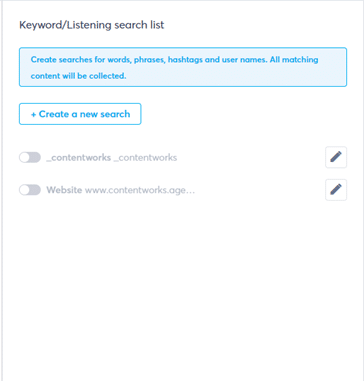Create a new search

80,114
